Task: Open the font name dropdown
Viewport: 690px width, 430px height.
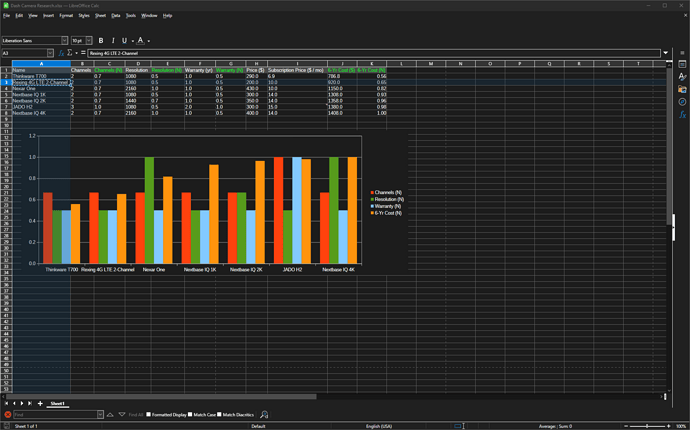Action: point(64,40)
